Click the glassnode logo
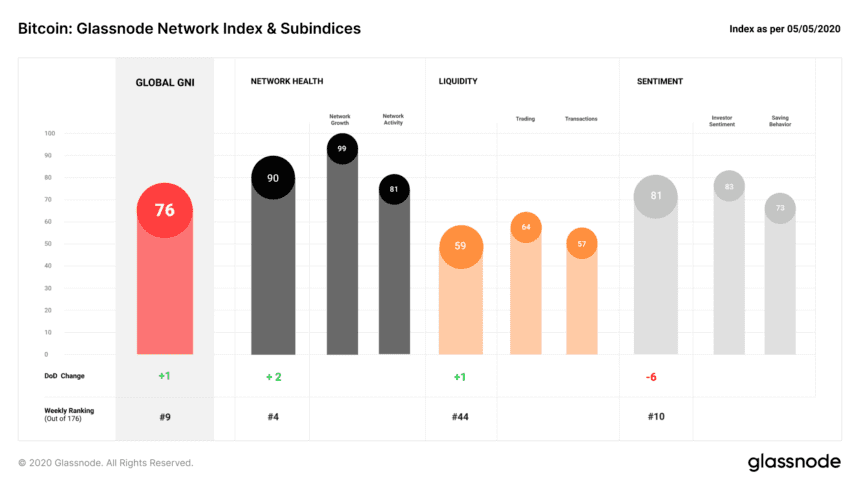The width and height of the screenshot is (860, 484). (x=794, y=462)
